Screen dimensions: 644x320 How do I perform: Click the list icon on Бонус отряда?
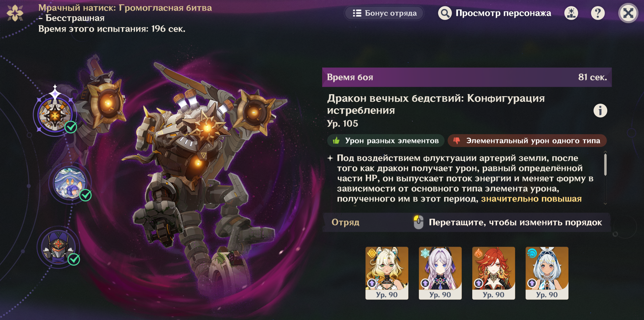pyautogui.click(x=357, y=13)
